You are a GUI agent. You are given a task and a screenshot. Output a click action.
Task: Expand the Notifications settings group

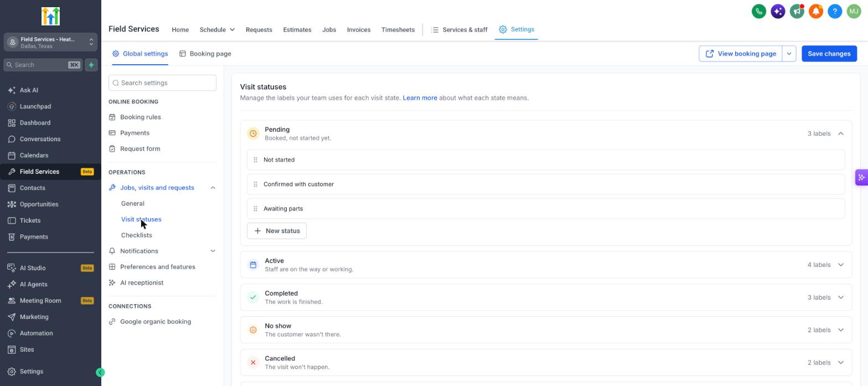[x=213, y=251]
